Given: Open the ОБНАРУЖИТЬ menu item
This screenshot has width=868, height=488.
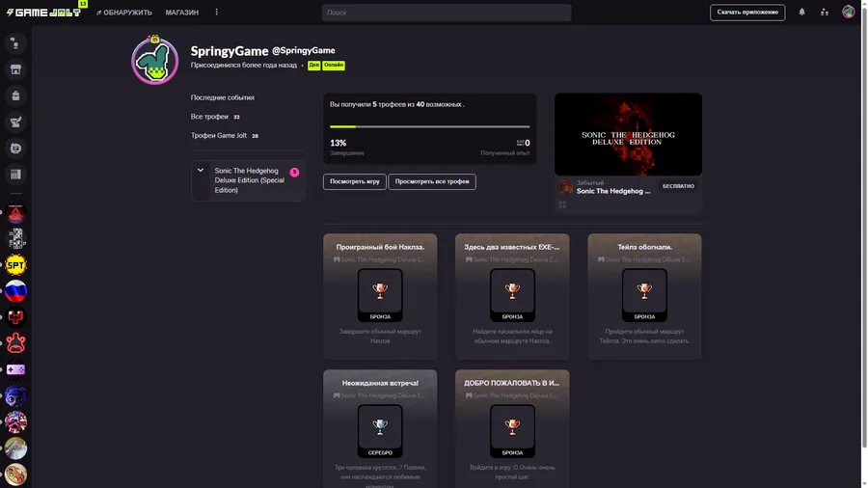Looking at the screenshot, I should pyautogui.click(x=124, y=13).
